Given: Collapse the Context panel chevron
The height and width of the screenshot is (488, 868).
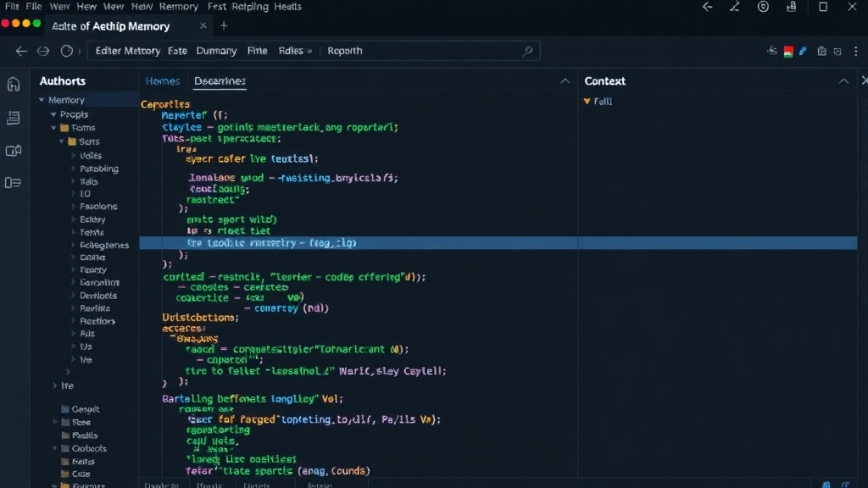Looking at the screenshot, I should click(843, 80).
